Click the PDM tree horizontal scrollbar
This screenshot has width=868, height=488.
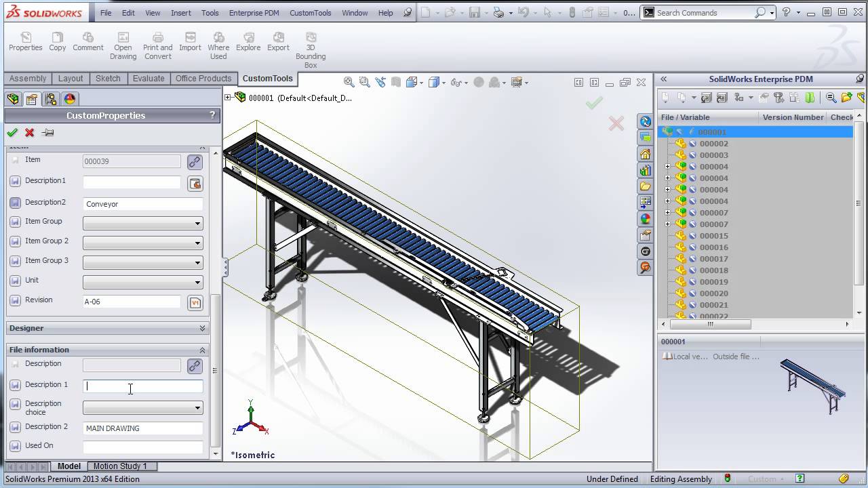(710, 325)
